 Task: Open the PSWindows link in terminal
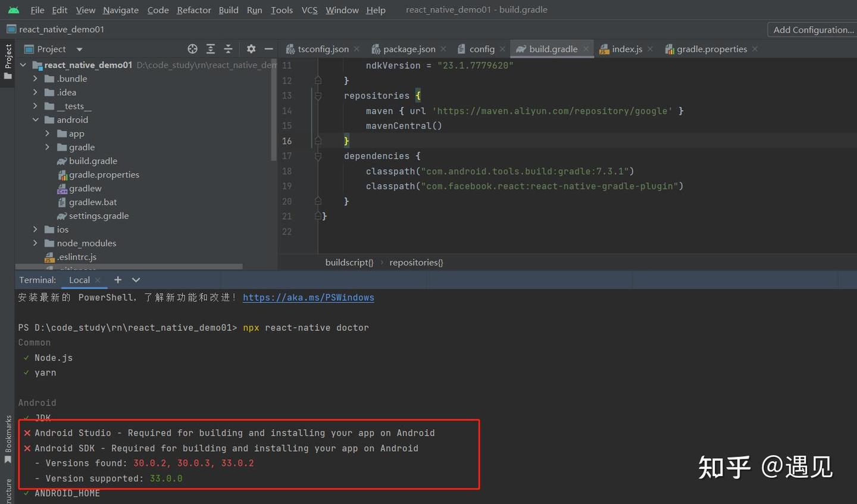308,297
